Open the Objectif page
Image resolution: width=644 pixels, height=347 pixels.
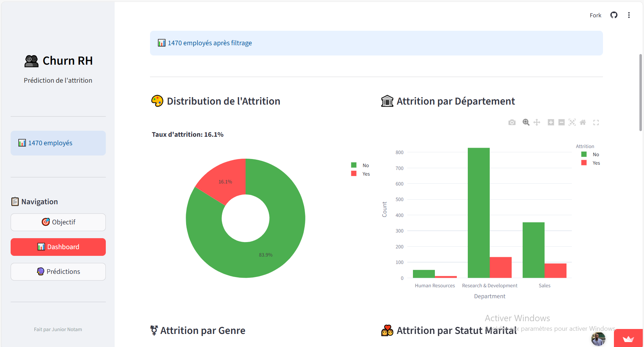coord(58,222)
